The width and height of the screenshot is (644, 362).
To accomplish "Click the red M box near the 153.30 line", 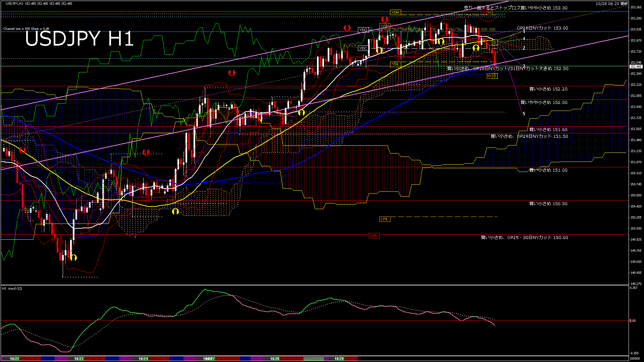I will point(484,12).
